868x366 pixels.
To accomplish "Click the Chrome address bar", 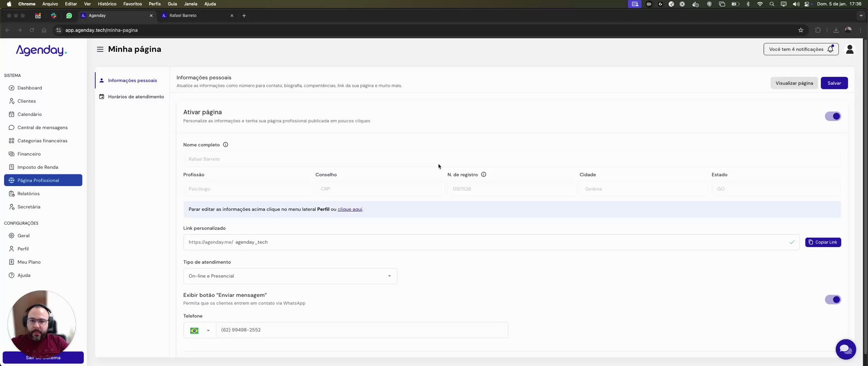I will coord(427,30).
